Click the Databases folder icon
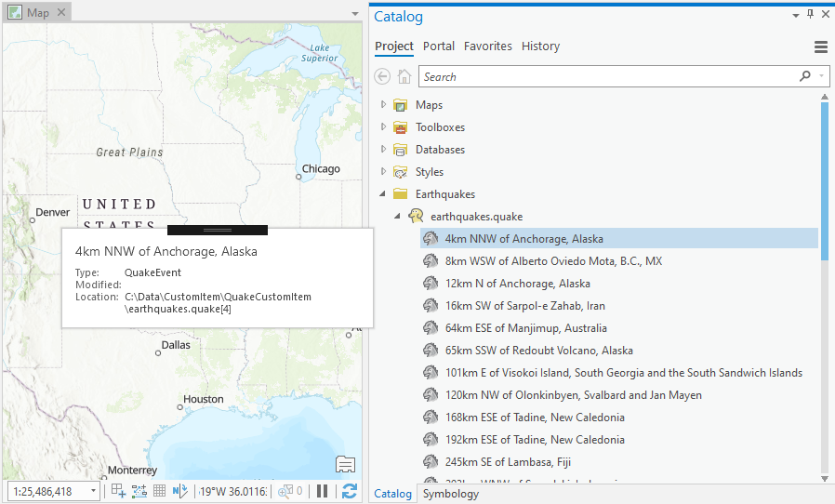This screenshot has height=504, width=835. click(401, 150)
